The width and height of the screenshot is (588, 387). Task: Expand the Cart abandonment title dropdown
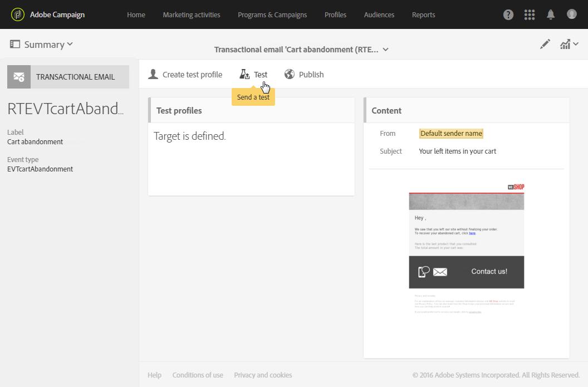(x=301, y=50)
